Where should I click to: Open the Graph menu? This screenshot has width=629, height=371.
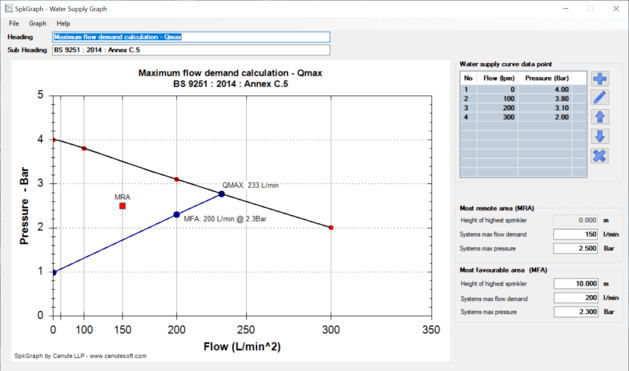(37, 23)
